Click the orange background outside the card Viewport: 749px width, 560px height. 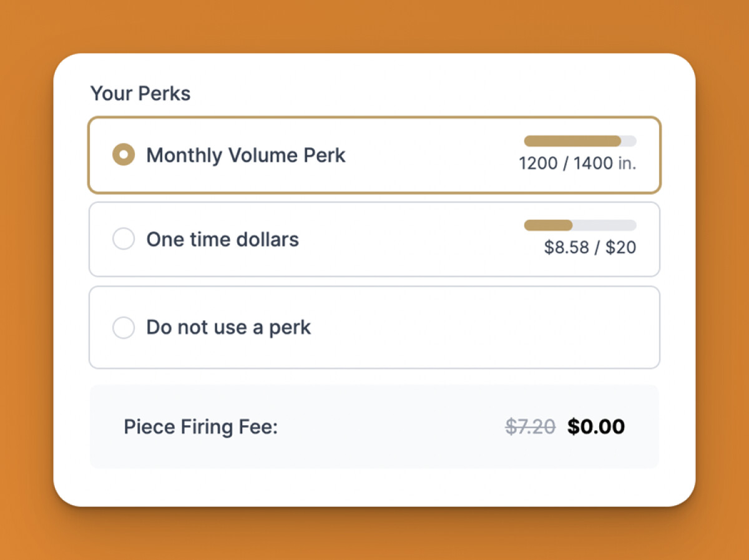click(x=374, y=26)
